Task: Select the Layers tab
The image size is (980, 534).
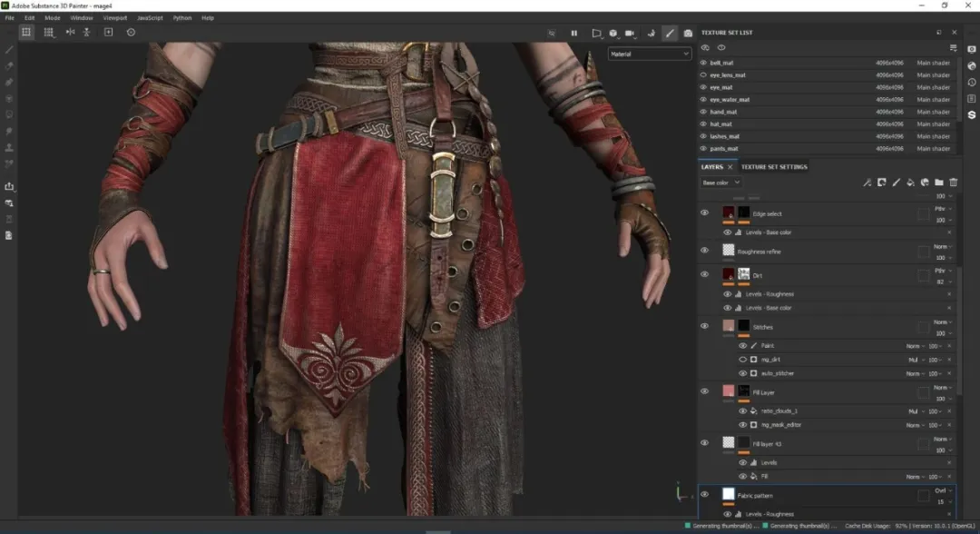Action: [x=712, y=167]
